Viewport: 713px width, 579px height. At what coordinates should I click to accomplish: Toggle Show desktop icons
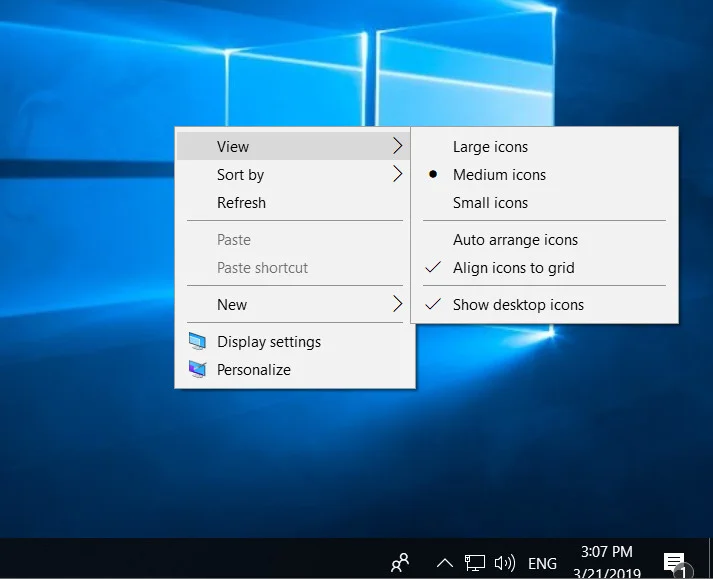click(x=545, y=305)
